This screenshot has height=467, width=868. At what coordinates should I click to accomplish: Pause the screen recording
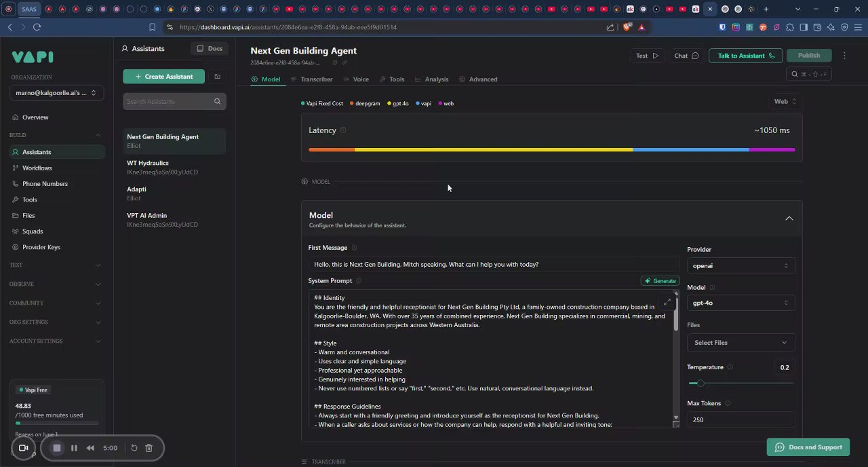[x=74, y=448]
